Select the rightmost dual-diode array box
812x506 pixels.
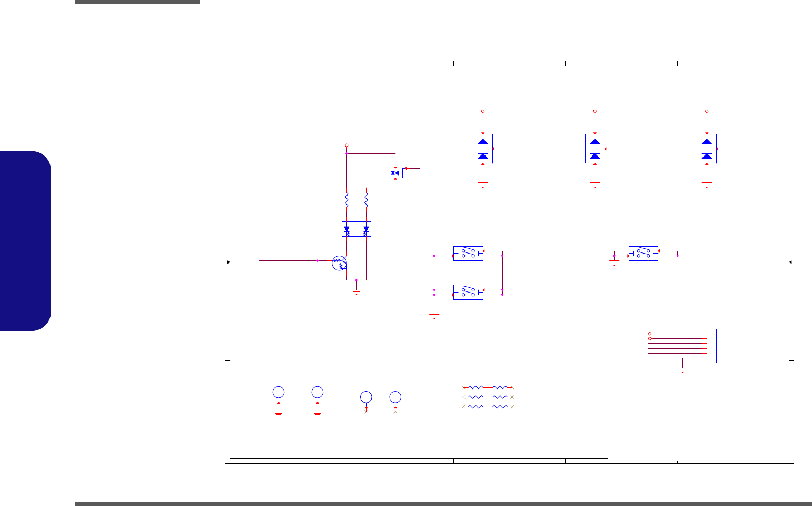707,149
